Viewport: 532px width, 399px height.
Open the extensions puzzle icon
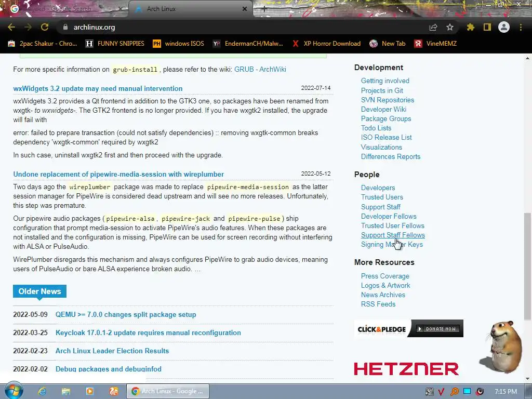tap(470, 27)
